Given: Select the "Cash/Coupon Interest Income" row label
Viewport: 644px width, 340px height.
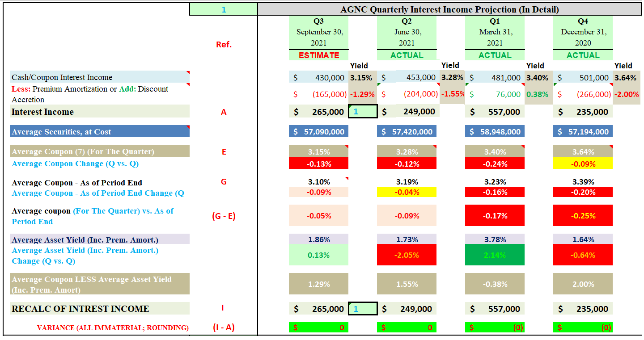Looking at the screenshot, I should click(x=100, y=77).
